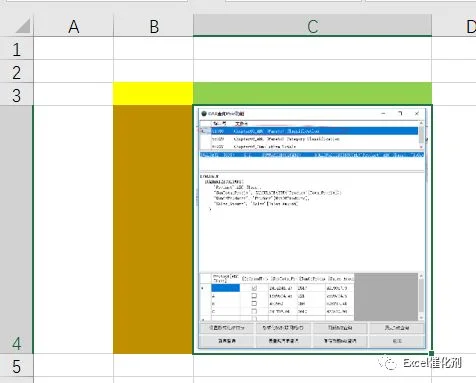Click the result grid's vertical scrollbar

pos(421,296)
